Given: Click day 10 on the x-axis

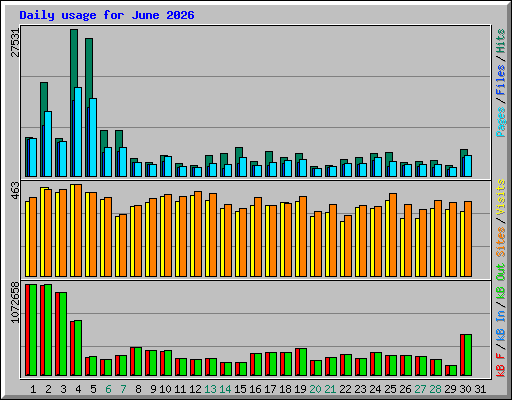Looking at the screenshot, I should [x=165, y=389].
